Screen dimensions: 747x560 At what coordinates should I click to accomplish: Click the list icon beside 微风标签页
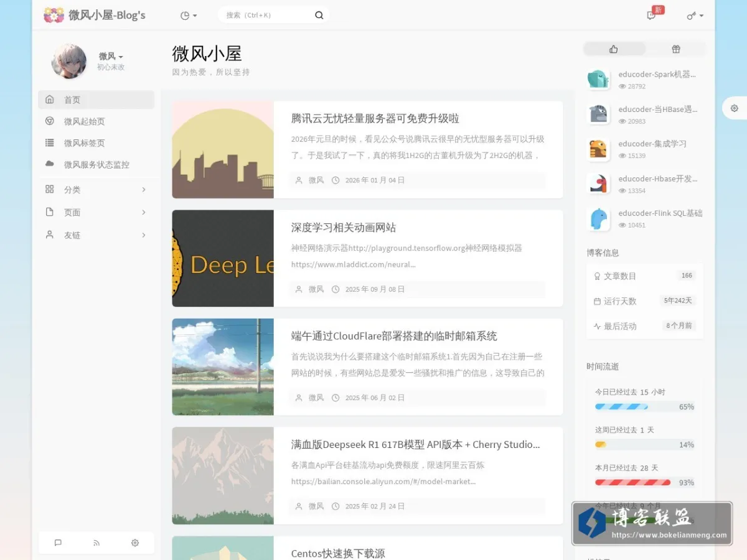pyautogui.click(x=50, y=142)
